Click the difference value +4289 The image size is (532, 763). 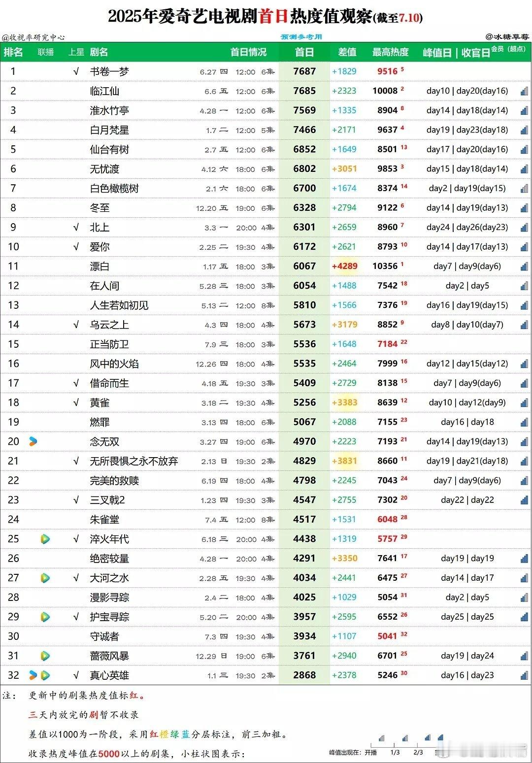point(345,266)
